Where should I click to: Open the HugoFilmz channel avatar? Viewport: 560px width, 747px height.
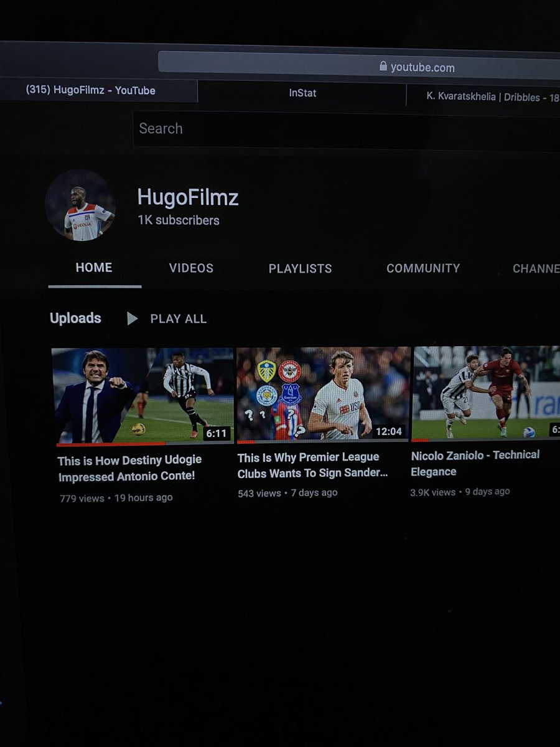tap(80, 205)
